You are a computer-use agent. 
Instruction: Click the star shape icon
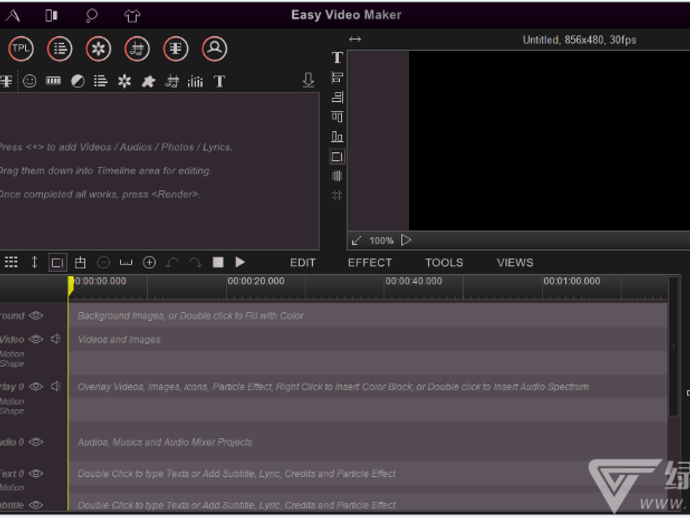pos(148,81)
